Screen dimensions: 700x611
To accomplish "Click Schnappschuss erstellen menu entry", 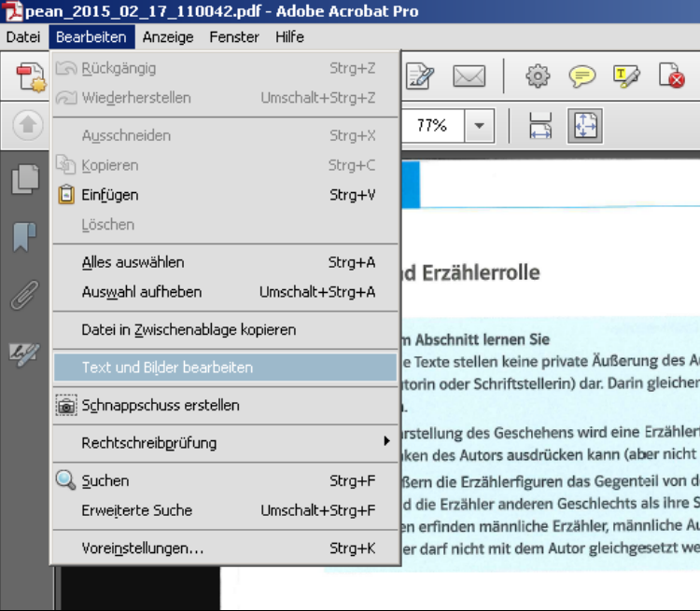I will tap(161, 406).
